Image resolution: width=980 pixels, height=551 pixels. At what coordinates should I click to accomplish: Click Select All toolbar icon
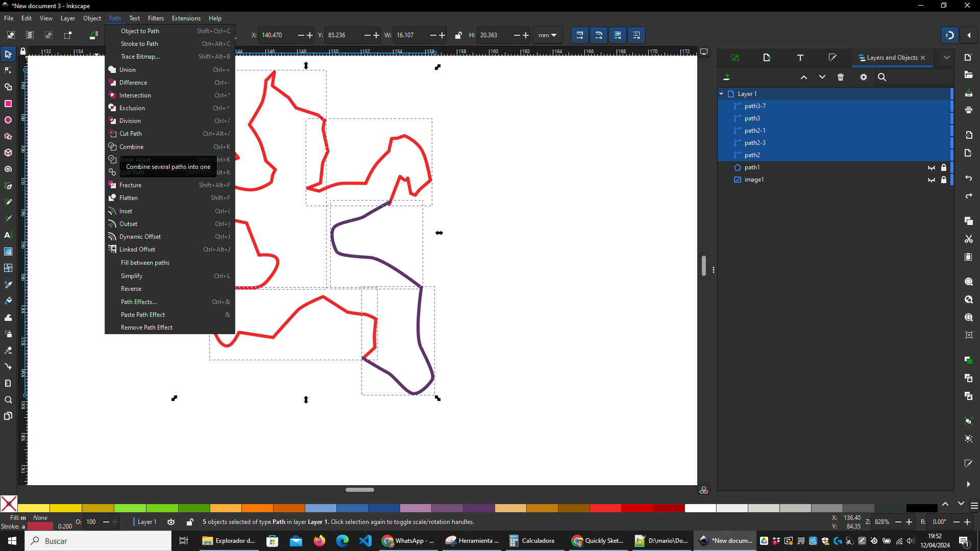click(11, 35)
